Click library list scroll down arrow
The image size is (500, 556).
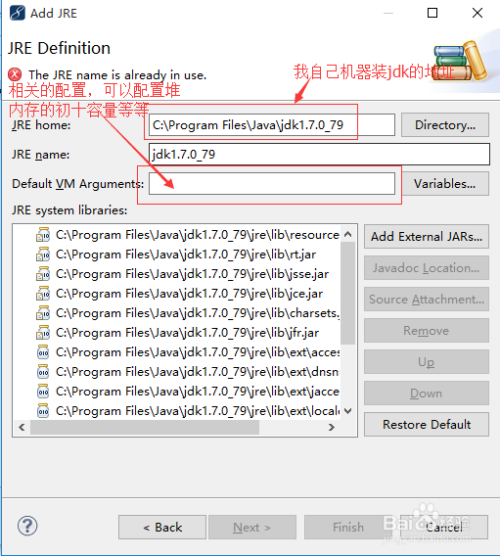pyautogui.click(x=348, y=411)
